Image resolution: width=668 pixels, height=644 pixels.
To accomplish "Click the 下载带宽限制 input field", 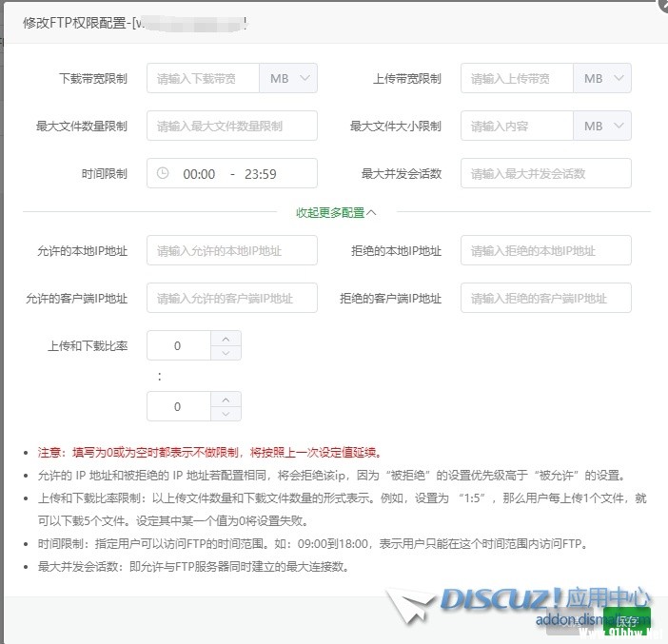I will click(204, 79).
